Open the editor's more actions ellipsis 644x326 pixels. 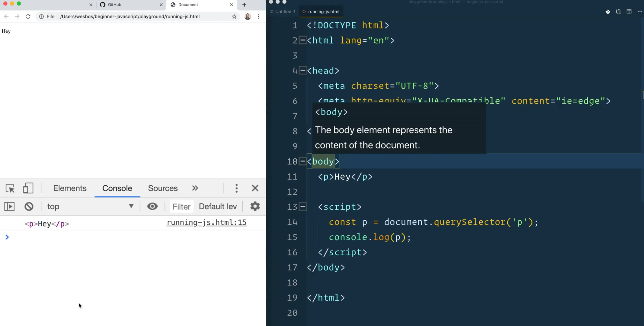(640, 11)
